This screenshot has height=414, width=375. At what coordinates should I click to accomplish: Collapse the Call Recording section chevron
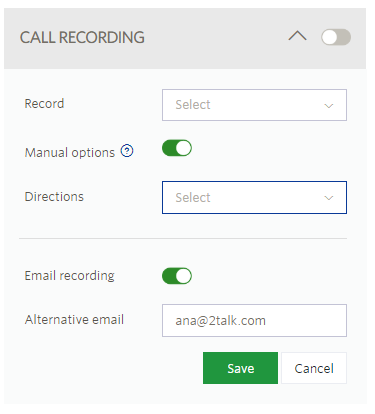pos(297,36)
